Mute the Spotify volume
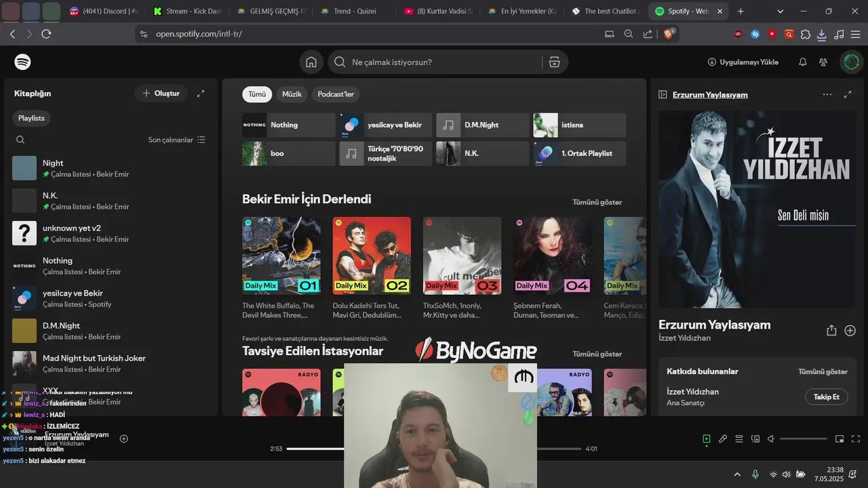Image resolution: width=868 pixels, height=488 pixels. (772, 439)
